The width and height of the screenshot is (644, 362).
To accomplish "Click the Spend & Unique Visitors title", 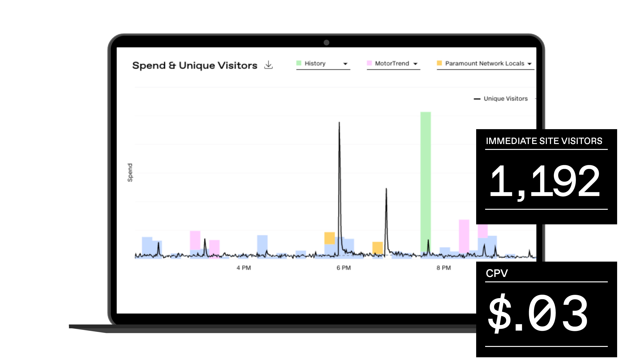I will (194, 66).
